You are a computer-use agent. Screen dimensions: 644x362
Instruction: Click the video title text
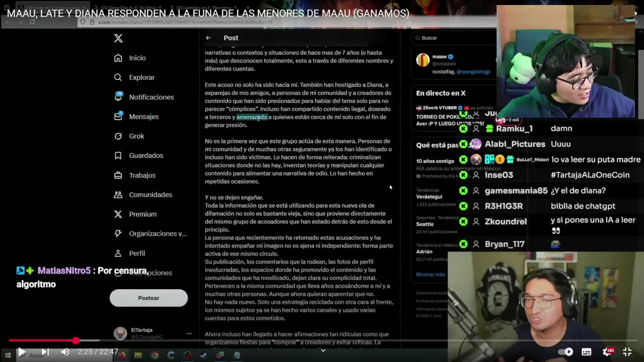pos(208,14)
